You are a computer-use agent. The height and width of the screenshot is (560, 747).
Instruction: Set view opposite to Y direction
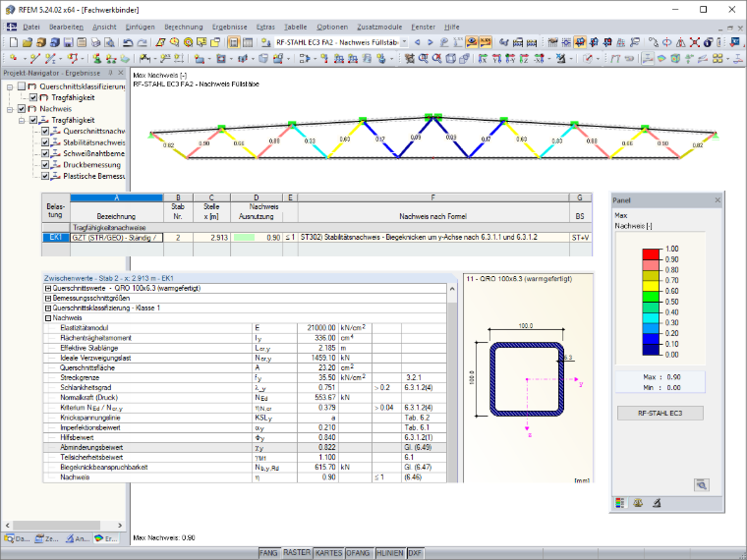(510, 59)
